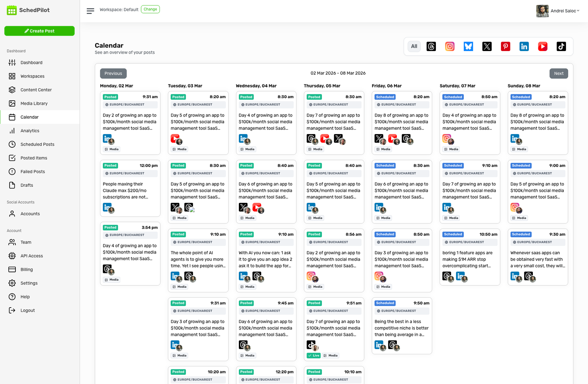Click the Live badge on TikTok post
This screenshot has width=588, height=384.
coord(314,355)
